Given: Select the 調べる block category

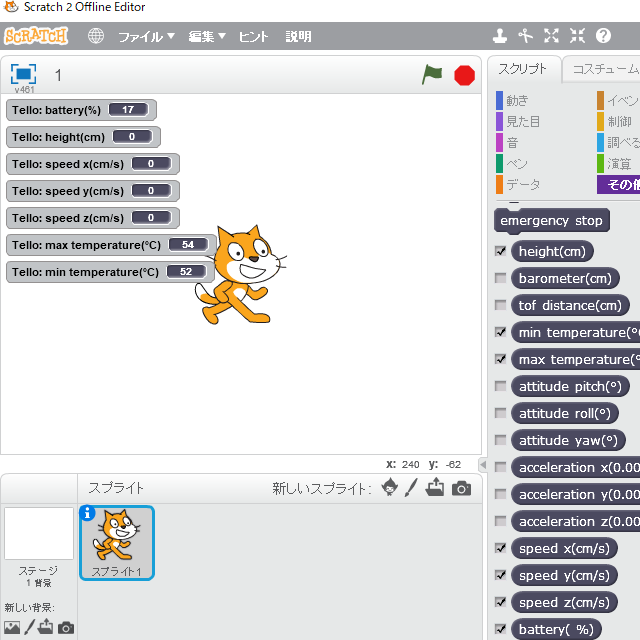Looking at the screenshot, I should (618, 143).
